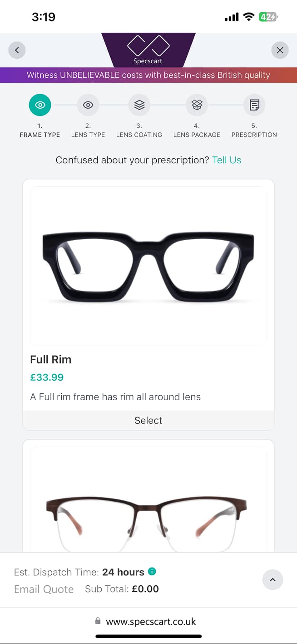Jump to the Lens Package step icon
Viewport: 297px width, 644px height.
pyautogui.click(x=197, y=105)
